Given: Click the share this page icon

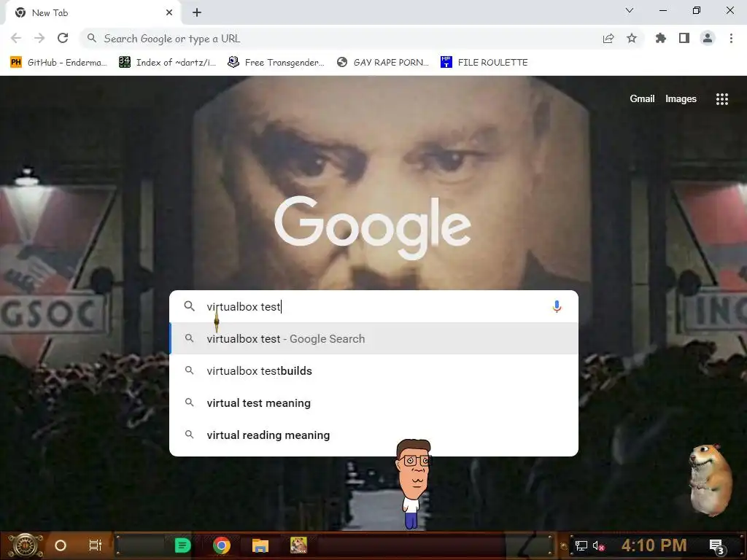Looking at the screenshot, I should tap(608, 39).
